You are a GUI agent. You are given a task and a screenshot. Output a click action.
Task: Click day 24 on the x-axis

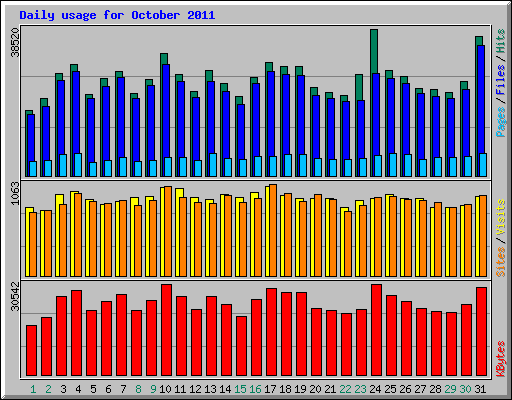click(x=375, y=389)
